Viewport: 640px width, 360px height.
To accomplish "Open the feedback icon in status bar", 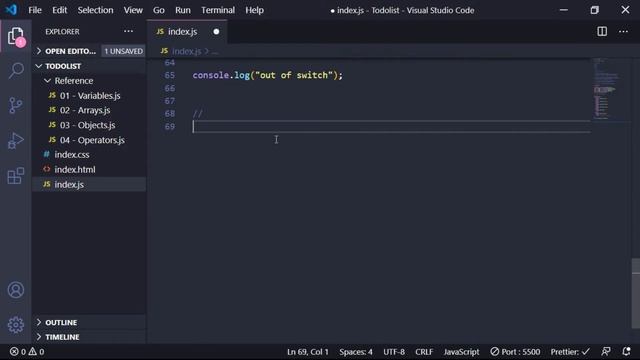I will 606,351.
